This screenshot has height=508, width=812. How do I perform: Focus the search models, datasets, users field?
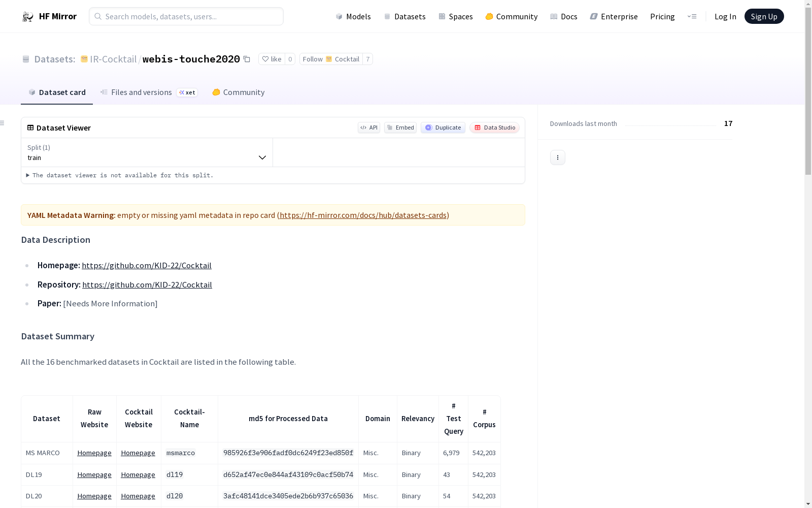pos(186,16)
